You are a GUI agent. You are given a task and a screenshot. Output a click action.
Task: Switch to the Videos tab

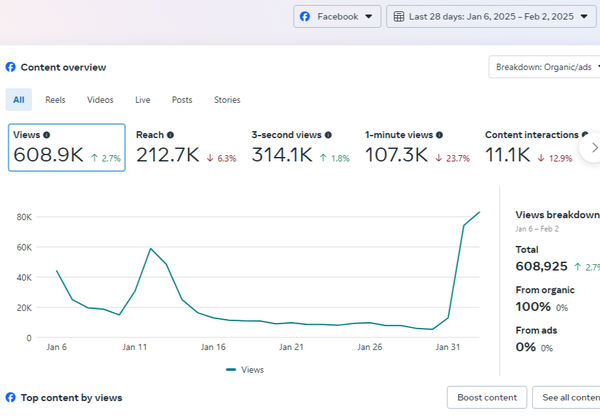[x=100, y=100]
